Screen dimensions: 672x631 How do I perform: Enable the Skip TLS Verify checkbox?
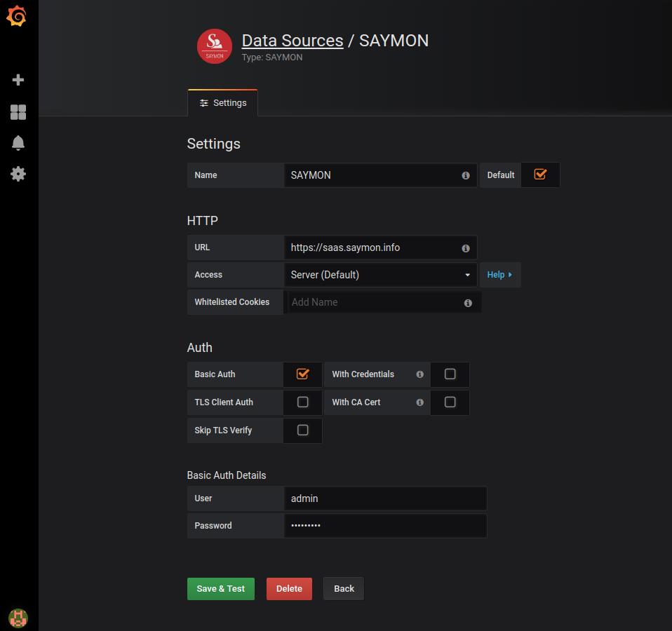pyautogui.click(x=302, y=430)
